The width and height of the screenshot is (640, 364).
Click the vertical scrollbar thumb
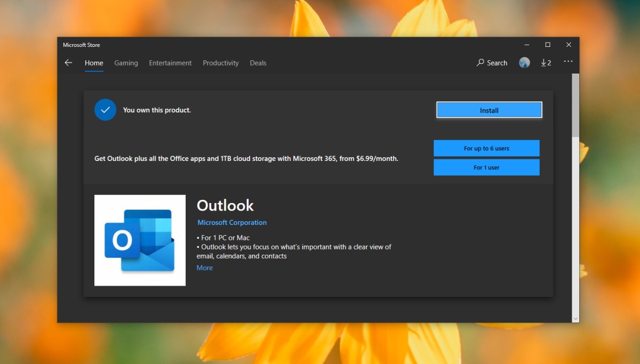click(575, 105)
